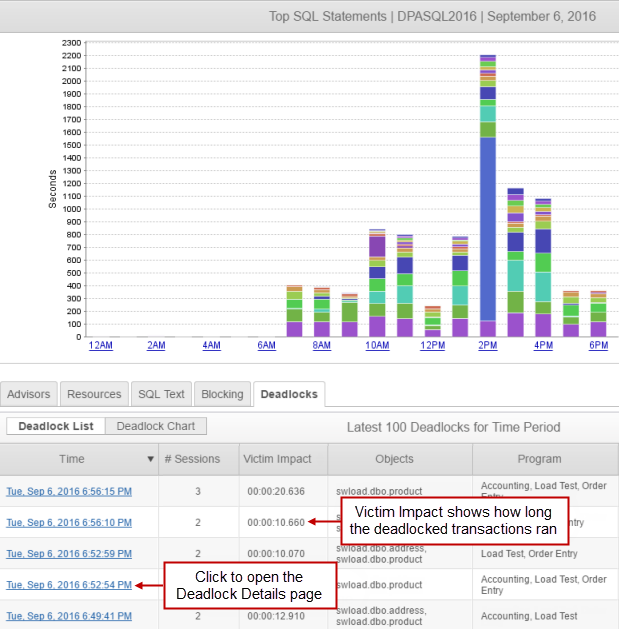
Task: Select the SQL Text tab
Action: (160, 394)
